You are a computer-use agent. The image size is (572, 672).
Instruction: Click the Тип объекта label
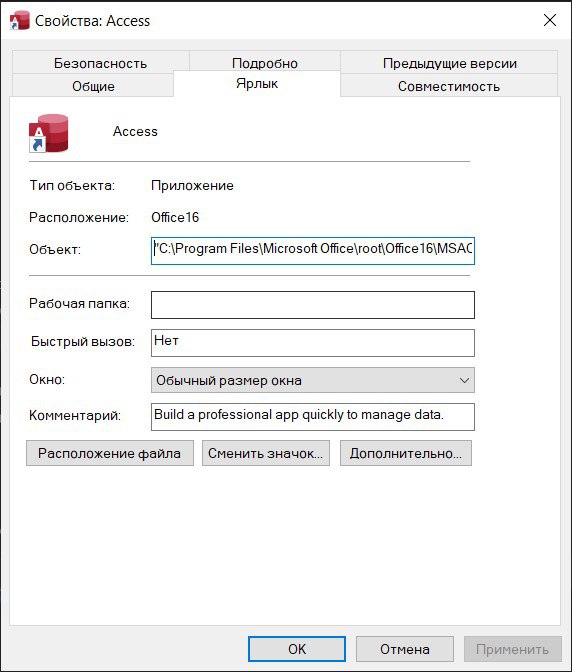[72, 186]
